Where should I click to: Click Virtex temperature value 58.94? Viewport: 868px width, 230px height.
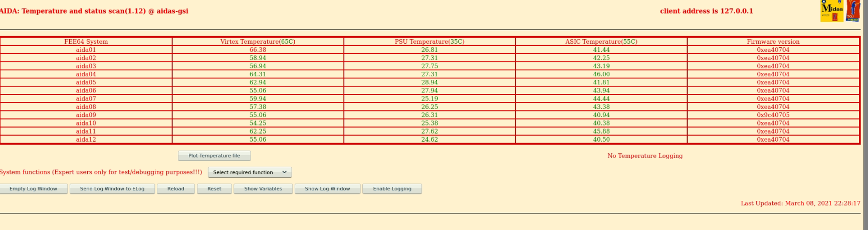[258, 58]
